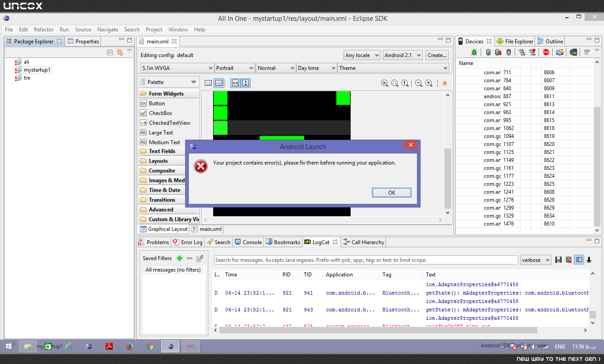Click the Chrome taskbar icon
This screenshot has height=364, width=604.
click(150, 346)
